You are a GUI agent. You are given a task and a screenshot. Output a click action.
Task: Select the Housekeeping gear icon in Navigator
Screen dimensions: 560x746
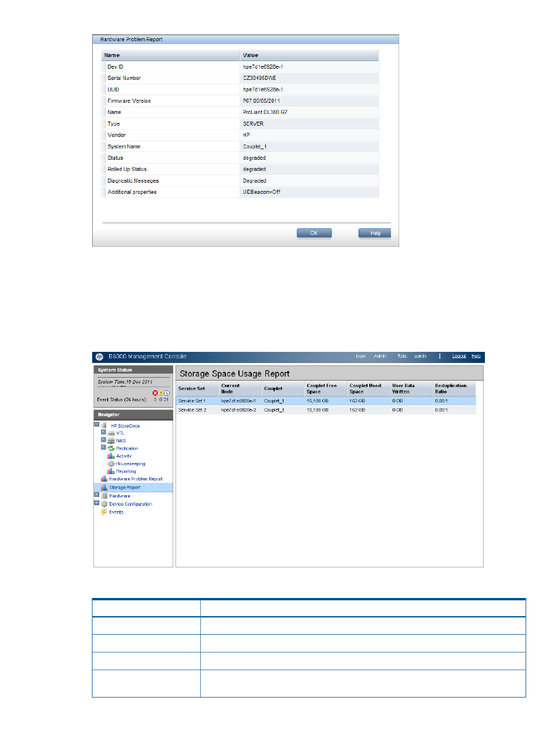tap(110, 463)
